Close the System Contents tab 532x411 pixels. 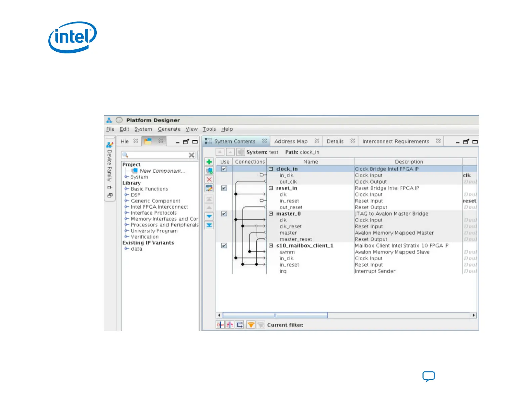(265, 141)
